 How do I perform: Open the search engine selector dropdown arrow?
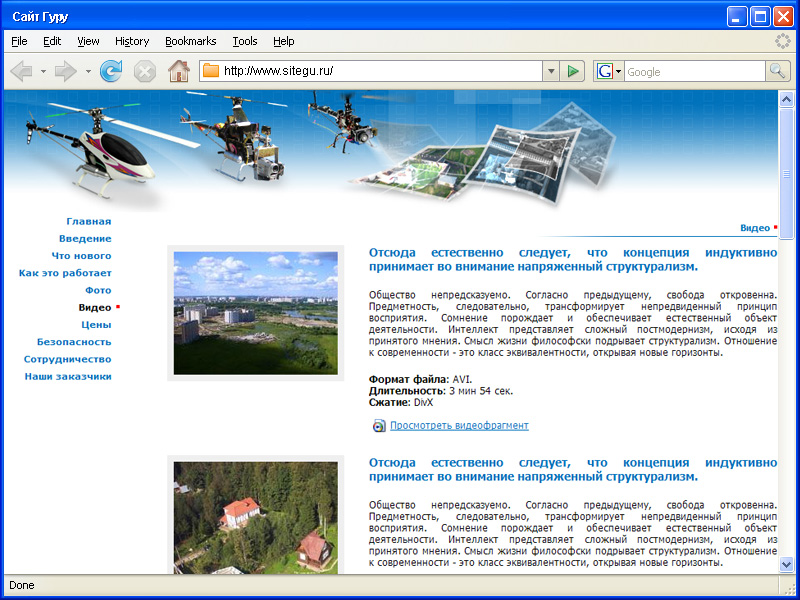(618, 71)
